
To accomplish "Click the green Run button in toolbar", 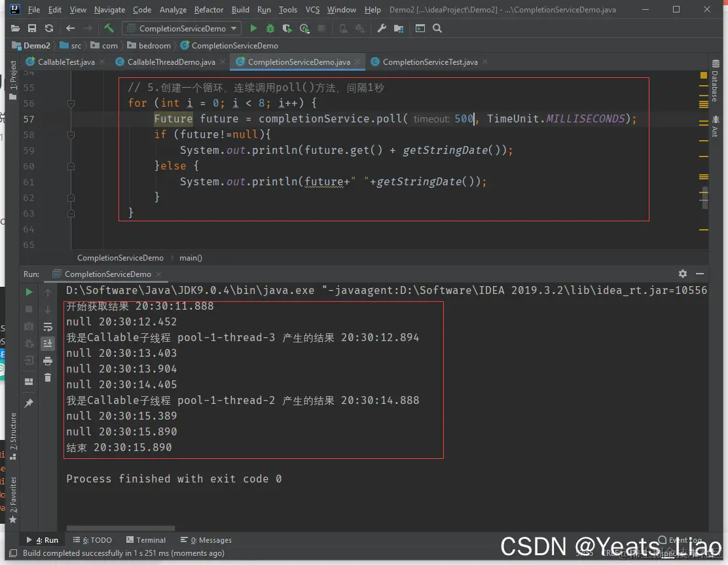I will [x=253, y=28].
